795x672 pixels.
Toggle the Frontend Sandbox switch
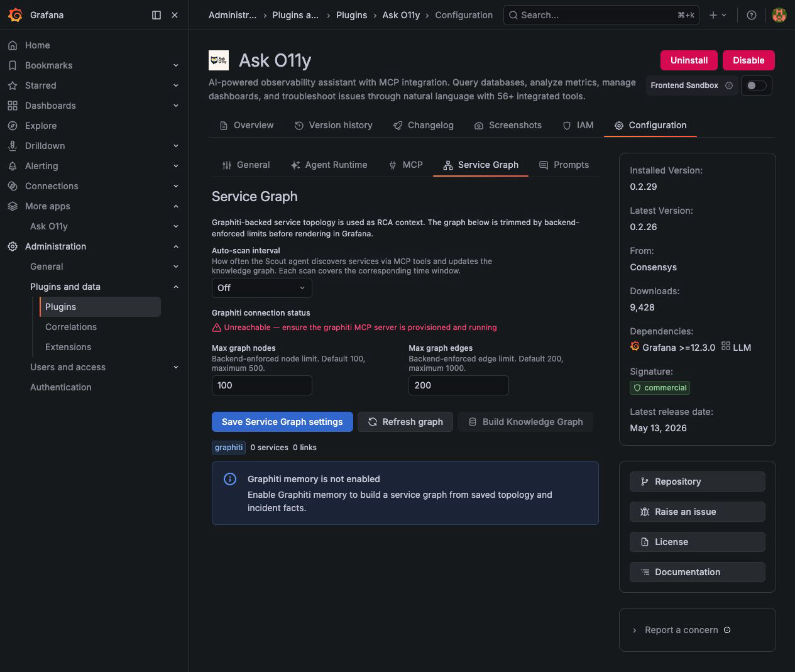(x=756, y=85)
